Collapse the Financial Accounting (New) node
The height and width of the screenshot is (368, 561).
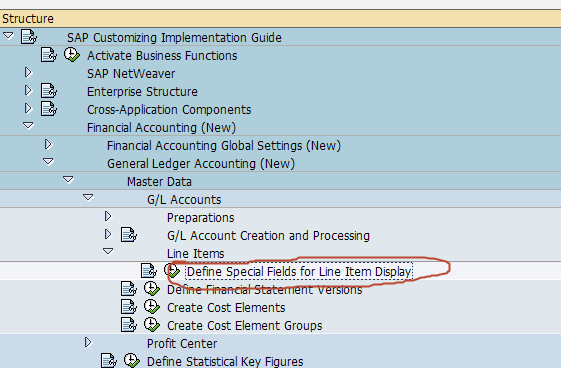[28, 126]
